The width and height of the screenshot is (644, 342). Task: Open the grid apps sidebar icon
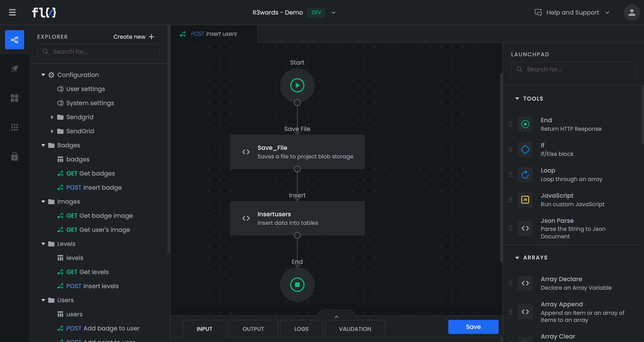[15, 127]
